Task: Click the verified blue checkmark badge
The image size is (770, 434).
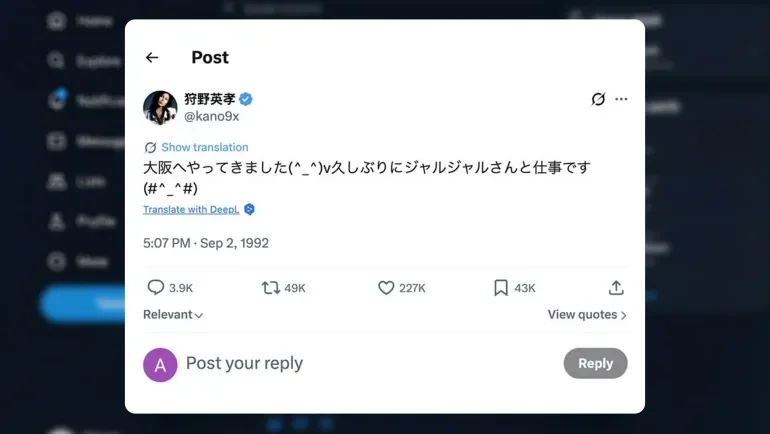Action: (x=245, y=99)
